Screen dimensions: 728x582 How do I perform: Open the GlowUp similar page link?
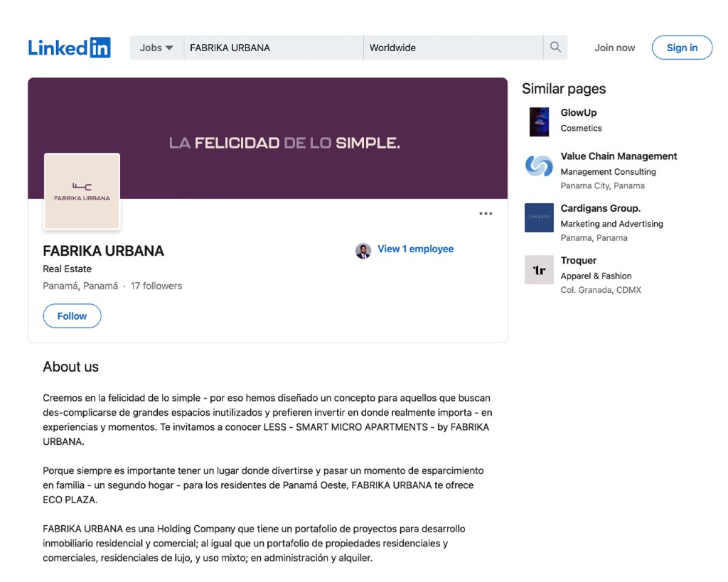579,112
